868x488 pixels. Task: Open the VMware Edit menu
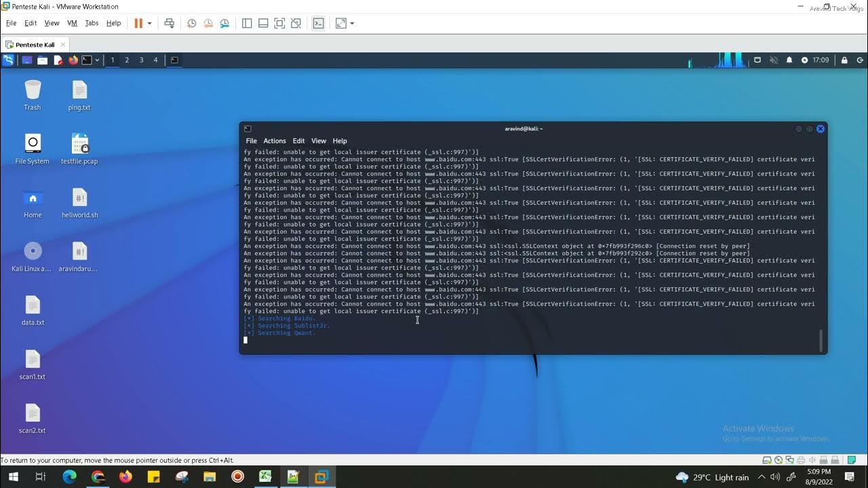coord(31,23)
